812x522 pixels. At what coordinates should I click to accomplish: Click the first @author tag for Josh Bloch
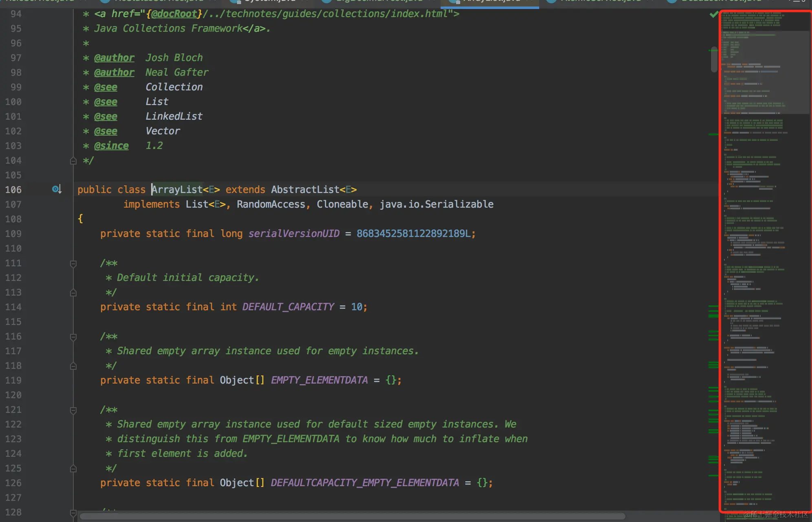(114, 58)
